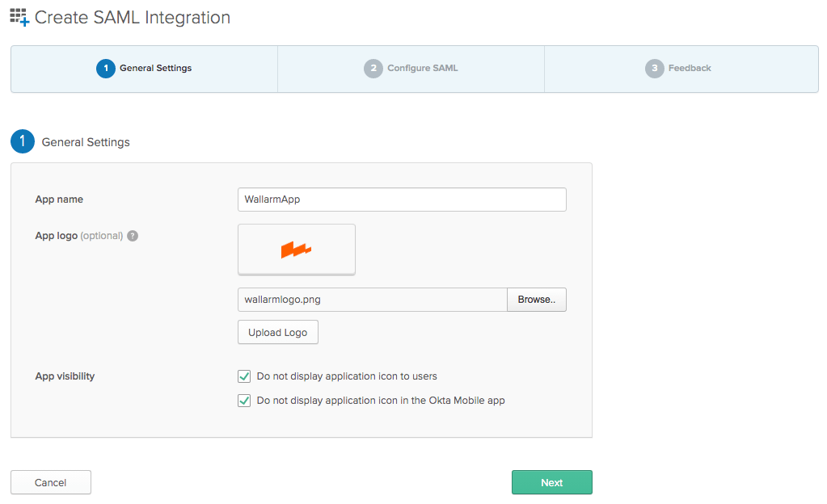The width and height of the screenshot is (827, 504).
Task: Click the step 2 number circle in wizard bar
Action: coord(373,69)
